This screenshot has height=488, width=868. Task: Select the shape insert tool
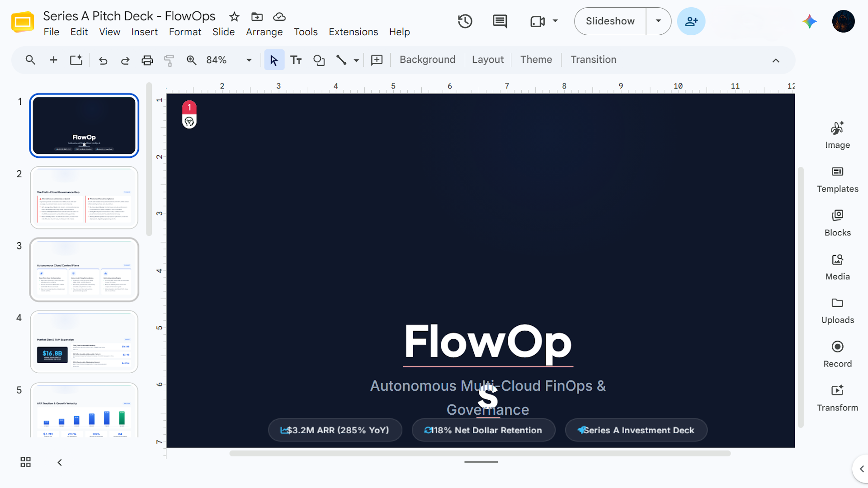[319, 60]
